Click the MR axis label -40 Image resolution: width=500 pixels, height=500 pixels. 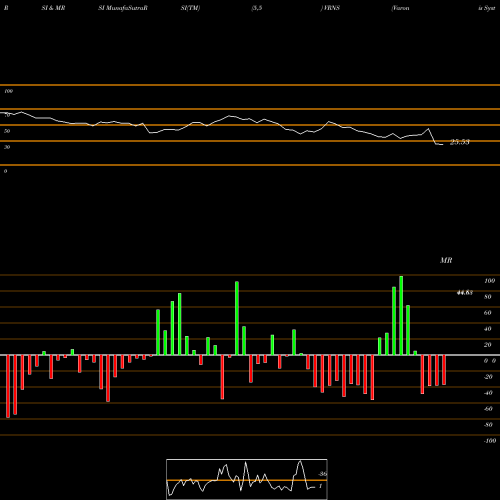(488, 393)
